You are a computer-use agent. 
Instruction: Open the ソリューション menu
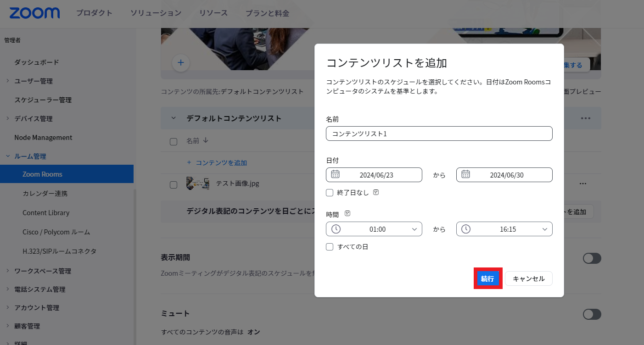pos(156,13)
